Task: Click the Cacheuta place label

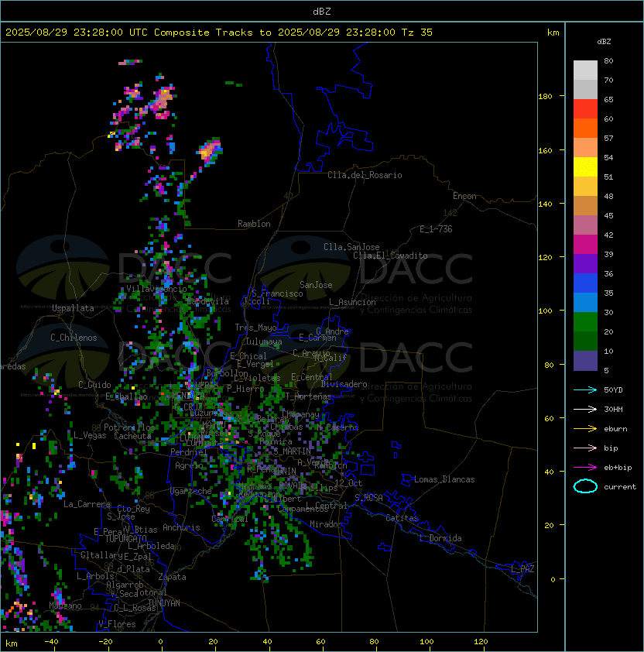Action: pyautogui.click(x=132, y=436)
